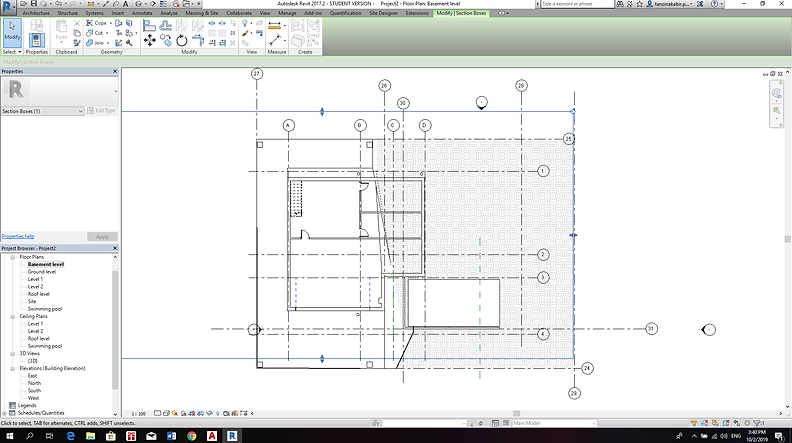Click the Visual Style icon in view control bar

coord(166,413)
